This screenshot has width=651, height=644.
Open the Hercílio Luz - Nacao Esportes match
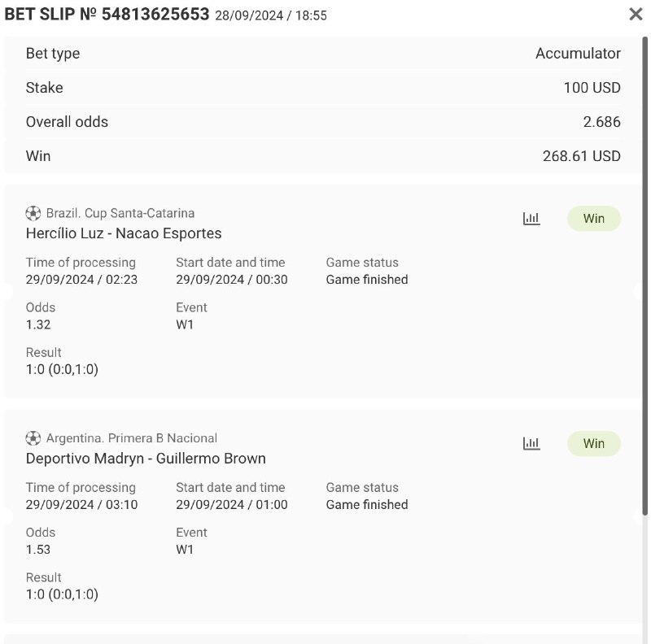coord(124,233)
